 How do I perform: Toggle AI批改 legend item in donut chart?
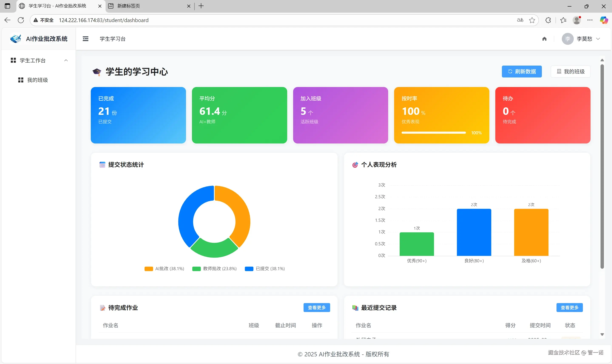coord(164,268)
